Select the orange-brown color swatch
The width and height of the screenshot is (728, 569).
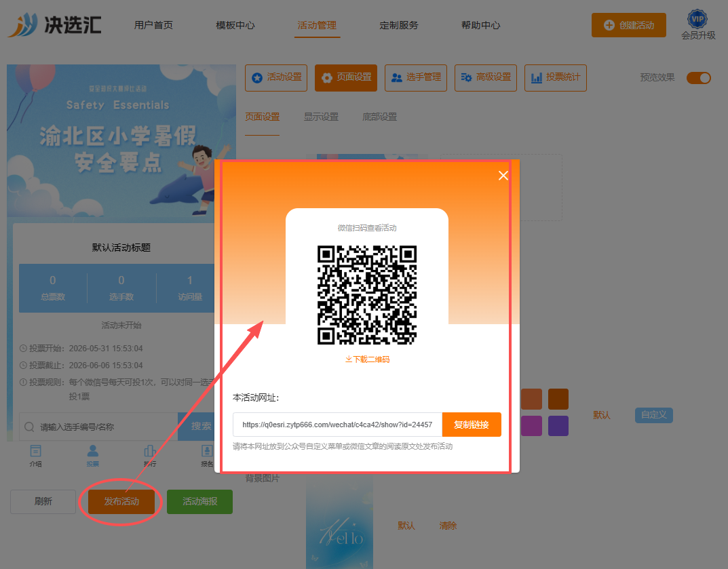[532, 399]
